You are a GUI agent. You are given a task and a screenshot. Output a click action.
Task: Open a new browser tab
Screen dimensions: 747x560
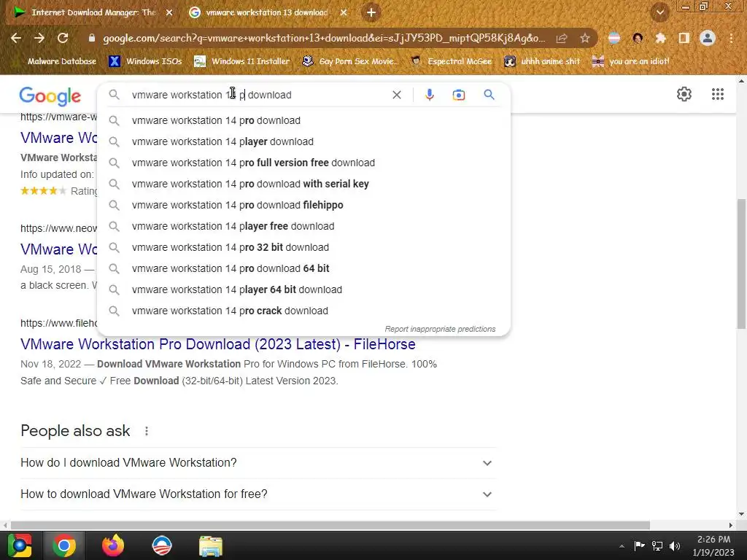(x=371, y=12)
